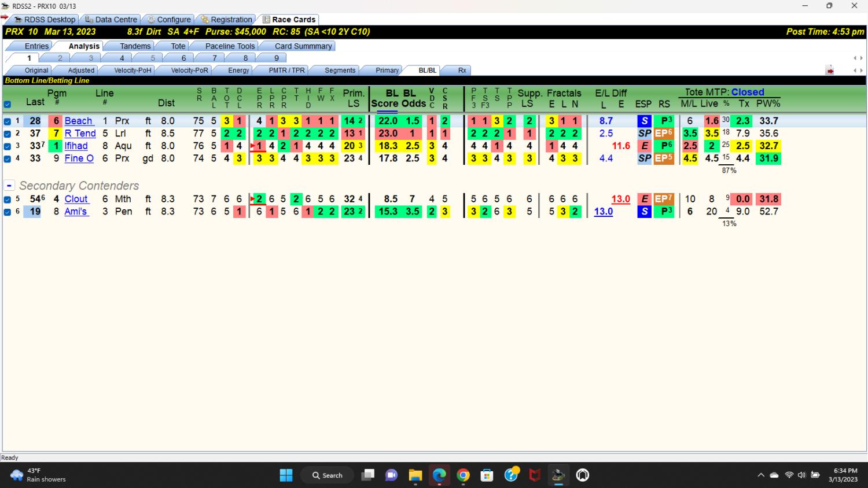Open File Explorer from the taskbar
The image size is (868, 488).
[415, 475]
